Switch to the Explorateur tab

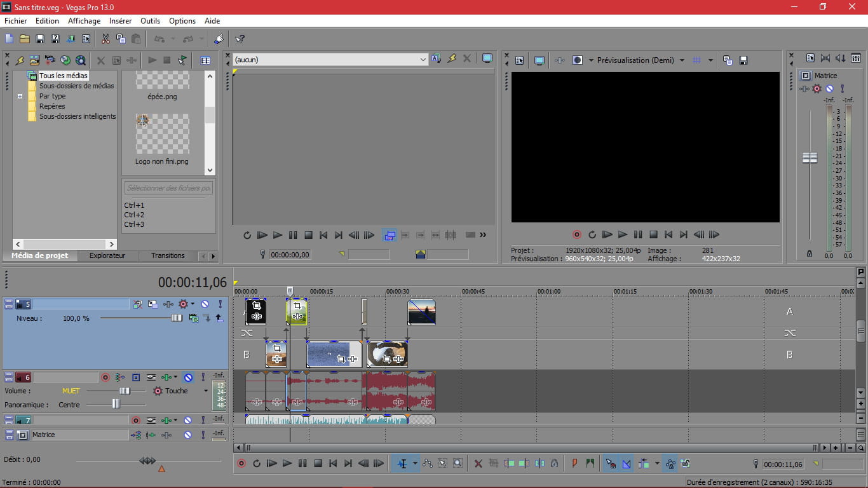(107, 255)
